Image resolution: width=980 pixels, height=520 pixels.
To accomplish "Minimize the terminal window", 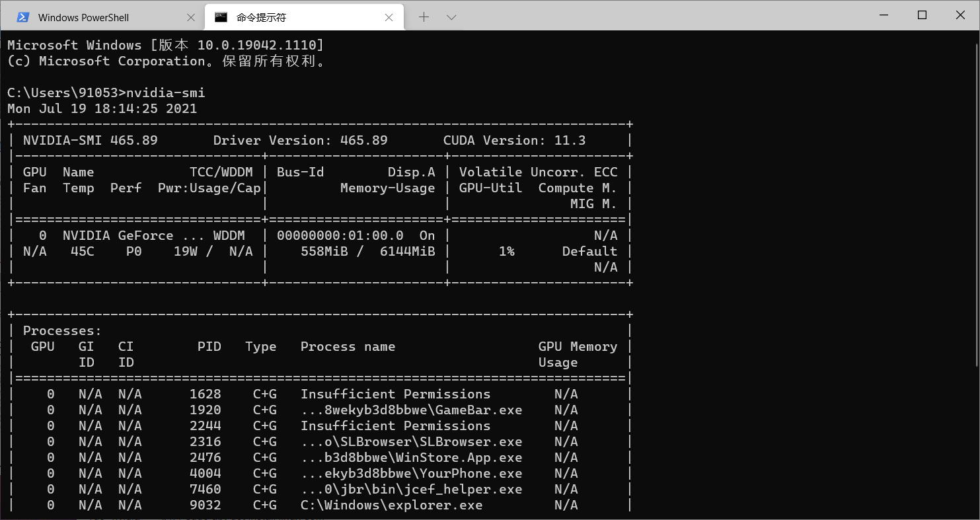I will tap(884, 15).
